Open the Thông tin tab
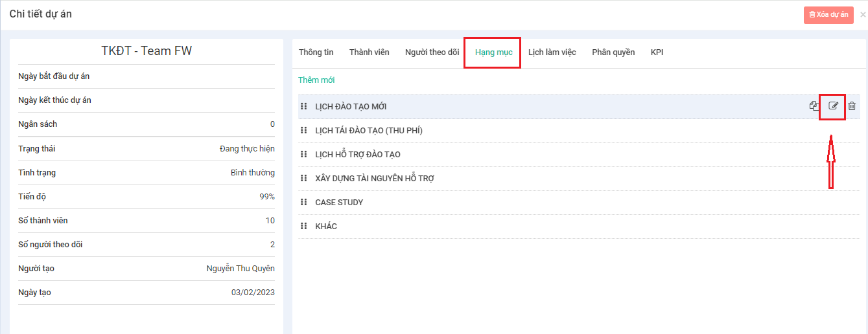Viewport: 868px width, 334px height. tap(316, 52)
